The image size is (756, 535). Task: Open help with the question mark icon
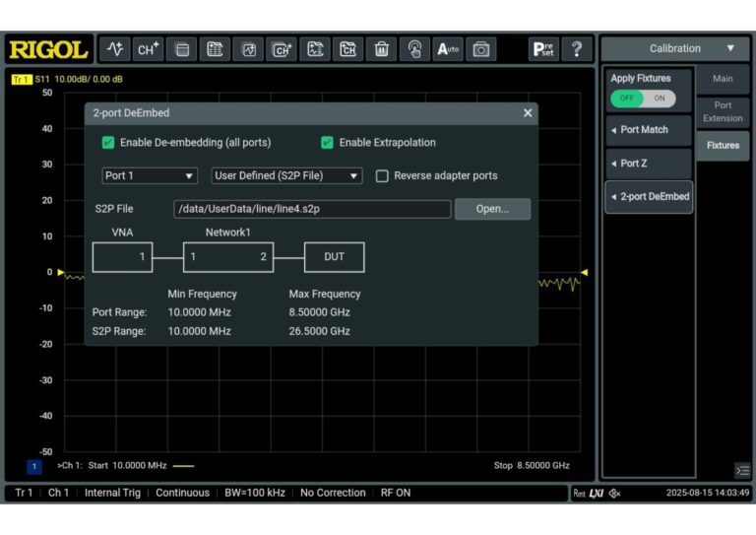[x=577, y=49]
